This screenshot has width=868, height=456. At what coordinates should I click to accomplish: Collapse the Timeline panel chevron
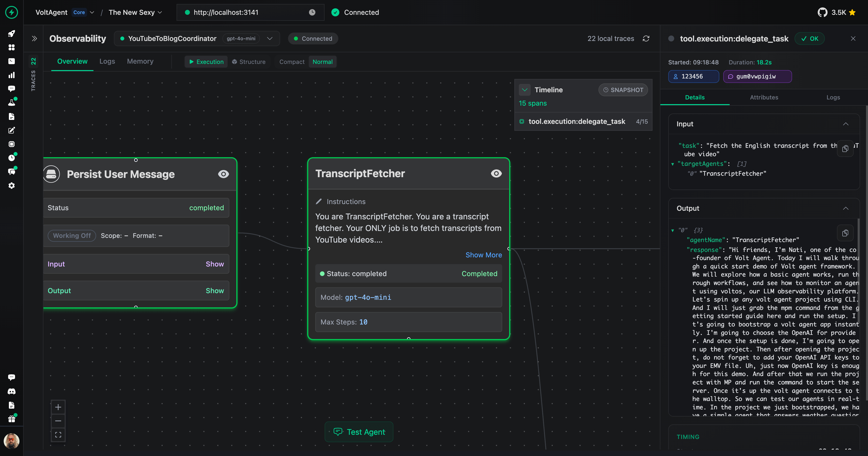(525, 90)
